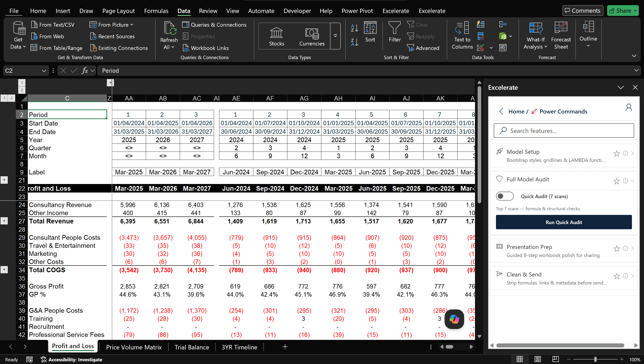Viewport: 644px width, 364px height.
Task: Open Existing Connections
Action: [119, 48]
